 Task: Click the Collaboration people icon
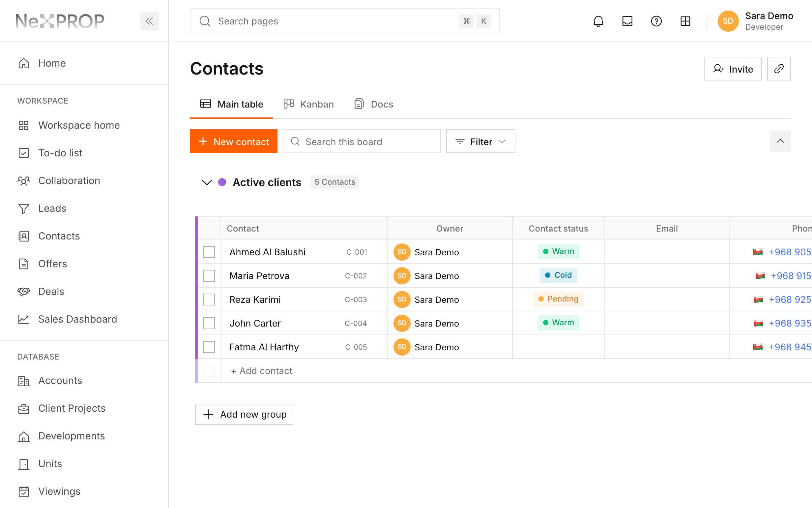(23, 181)
